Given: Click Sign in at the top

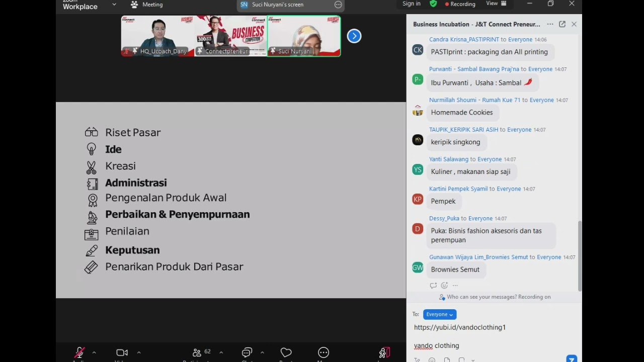Looking at the screenshot, I should [x=411, y=4].
